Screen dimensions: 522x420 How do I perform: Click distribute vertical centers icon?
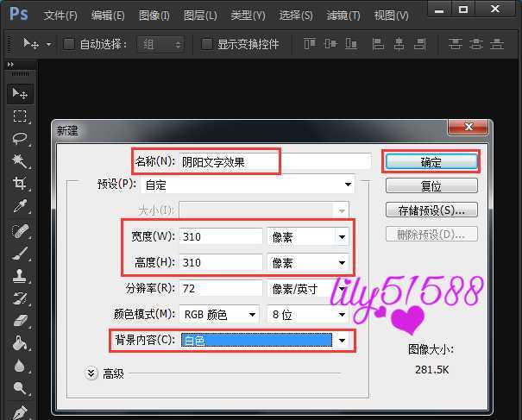coord(476,44)
